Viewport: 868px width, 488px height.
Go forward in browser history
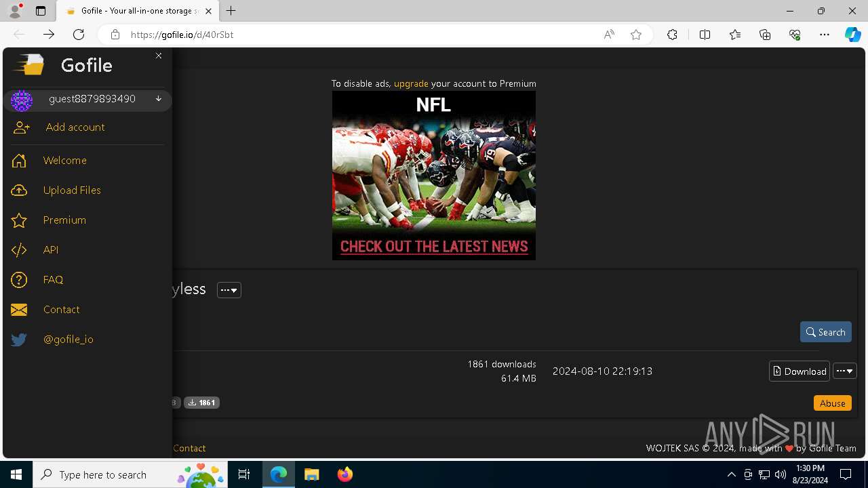click(49, 35)
